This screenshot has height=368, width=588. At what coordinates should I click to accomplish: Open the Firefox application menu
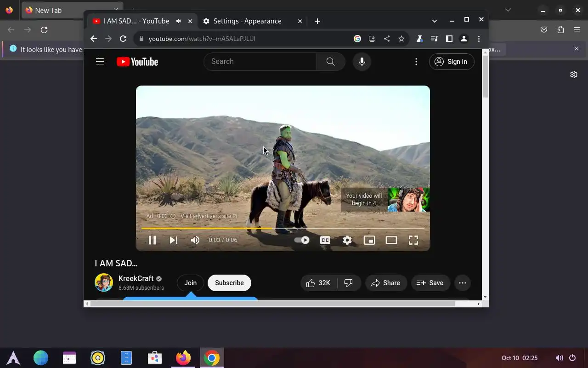[x=577, y=30]
